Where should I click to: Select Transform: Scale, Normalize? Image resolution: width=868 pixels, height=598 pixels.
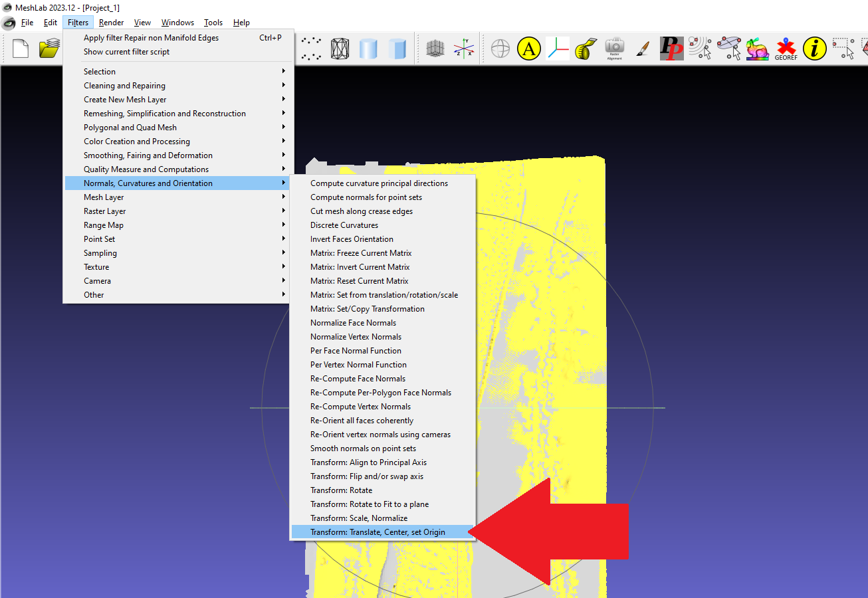[x=382, y=518]
